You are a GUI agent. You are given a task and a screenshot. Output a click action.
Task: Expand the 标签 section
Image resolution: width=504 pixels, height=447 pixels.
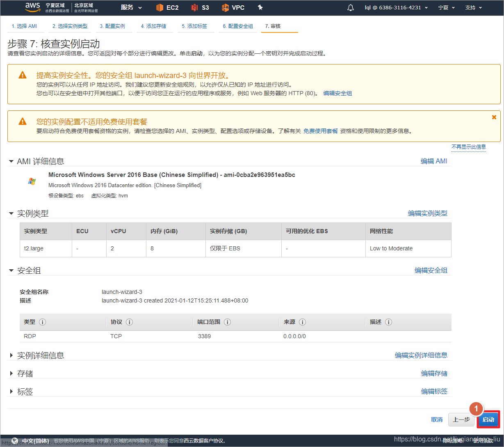click(11, 392)
